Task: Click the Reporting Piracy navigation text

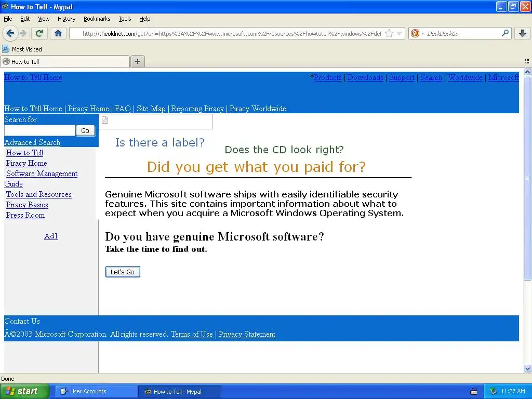Action: (x=197, y=109)
